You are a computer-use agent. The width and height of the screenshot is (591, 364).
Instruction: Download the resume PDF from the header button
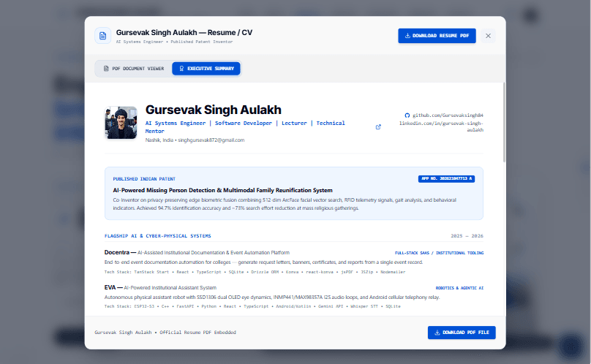pyautogui.click(x=437, y=36)
